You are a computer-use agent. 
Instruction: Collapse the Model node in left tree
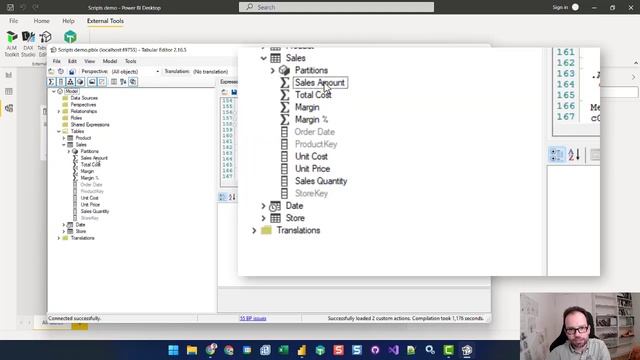[x=54, y=91]
